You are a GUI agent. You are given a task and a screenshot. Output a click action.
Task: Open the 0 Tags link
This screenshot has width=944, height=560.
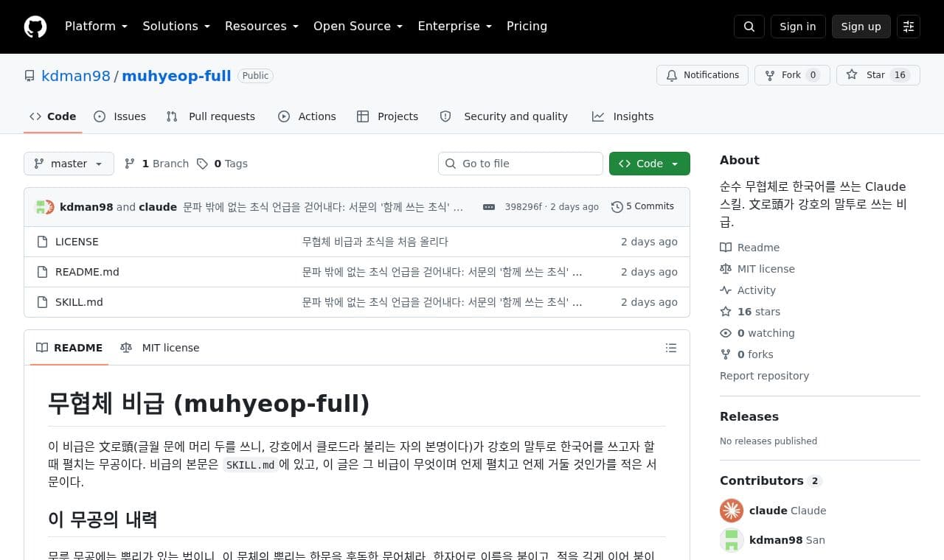[x=222, y=164]
